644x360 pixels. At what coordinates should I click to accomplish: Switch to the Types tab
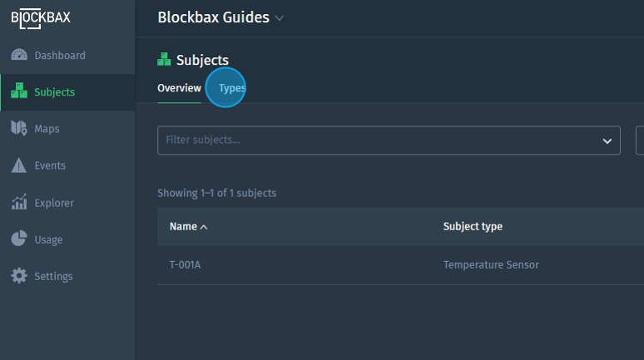tap(232, 88)
